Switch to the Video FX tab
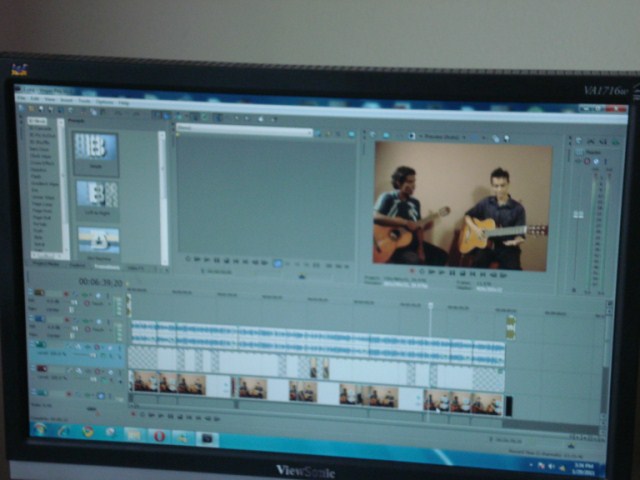The image size is (640, 480). click(x=136, y=268)
